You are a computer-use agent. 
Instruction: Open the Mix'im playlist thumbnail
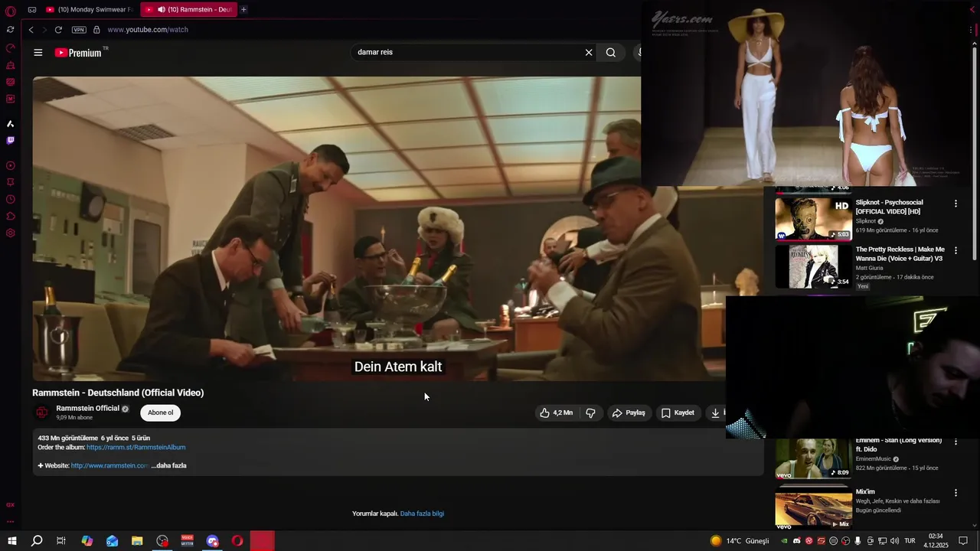pos(813,508)
